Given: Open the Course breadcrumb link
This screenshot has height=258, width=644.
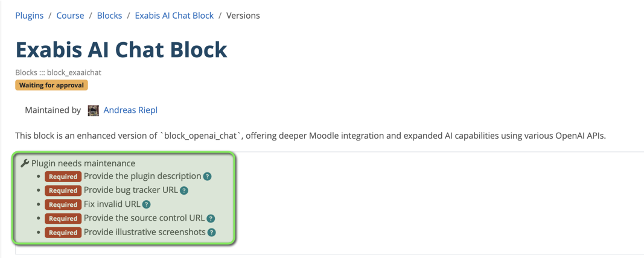Looking at the screenshot, I should click(x=70, y=16).
